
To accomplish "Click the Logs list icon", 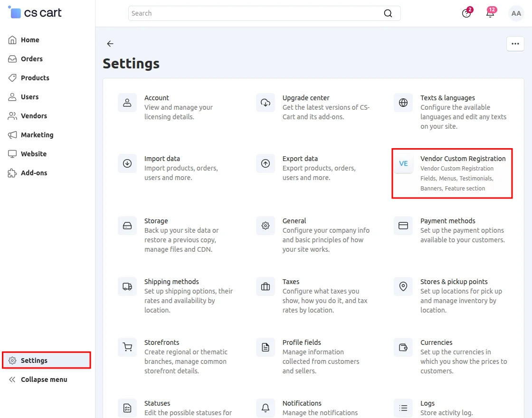I will click(x=403, y=408).
